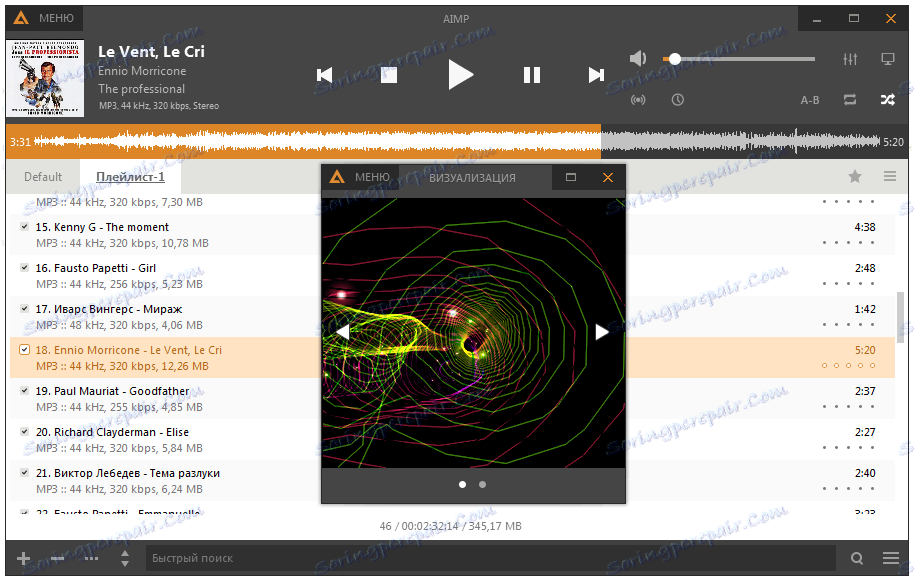
Task: Click the Le Vent, Le Cri title
Action: tap(151, 51)
